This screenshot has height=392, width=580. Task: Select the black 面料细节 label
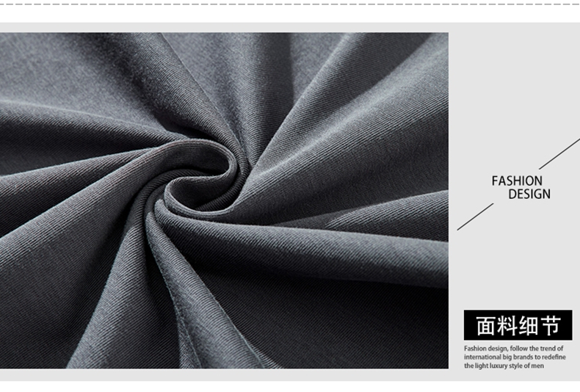point(518,325)
